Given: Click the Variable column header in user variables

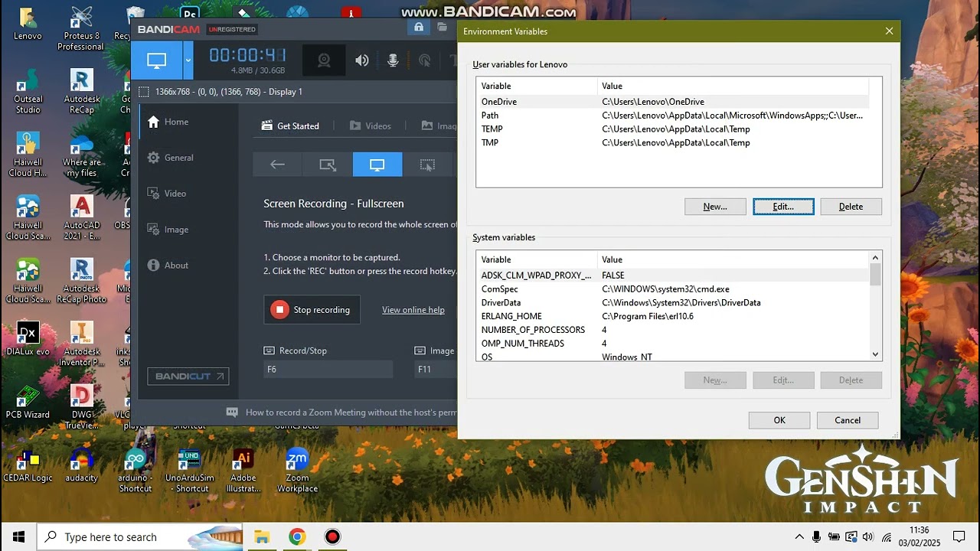Looking at the screenshot, I should (x=537, y=86).
